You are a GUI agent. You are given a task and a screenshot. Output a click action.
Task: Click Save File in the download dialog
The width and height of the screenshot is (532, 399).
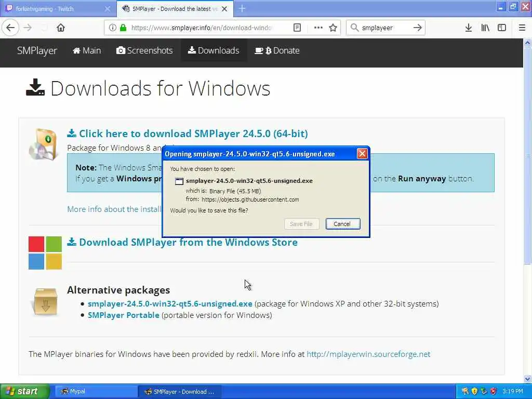click(301, 224)
